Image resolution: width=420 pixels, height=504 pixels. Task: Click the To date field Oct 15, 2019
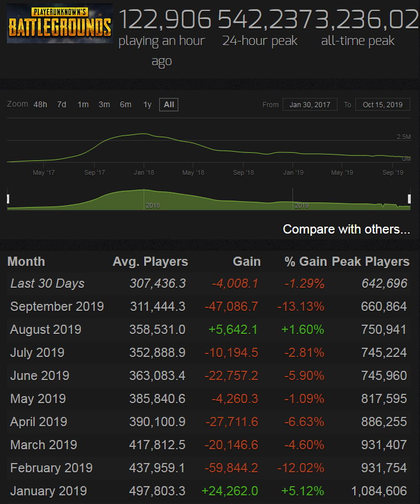pos(382,105)
